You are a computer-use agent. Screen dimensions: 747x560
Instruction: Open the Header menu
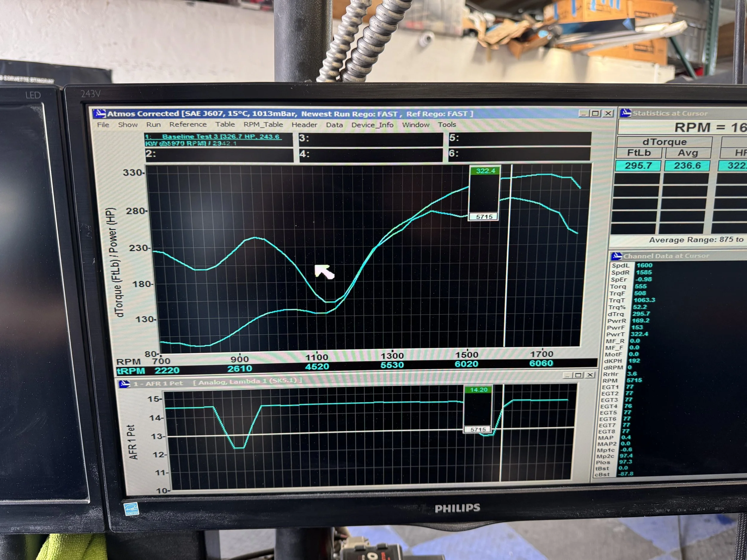pyautogui.click(x=304, y=125)
